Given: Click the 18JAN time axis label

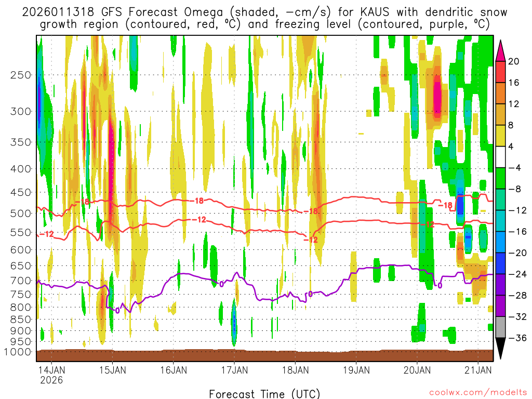Looking at the screenshot, I should pos(295,370).
